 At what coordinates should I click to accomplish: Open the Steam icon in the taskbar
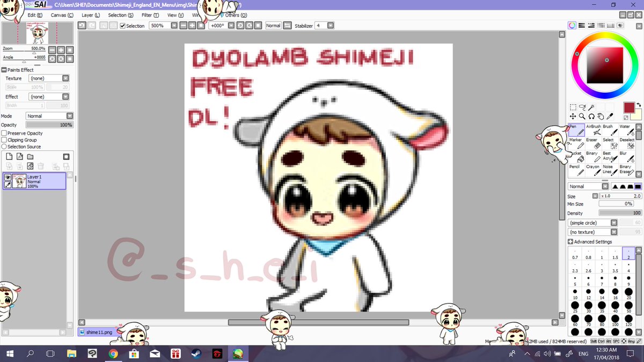pyautogui.click(x=195, y=354)
